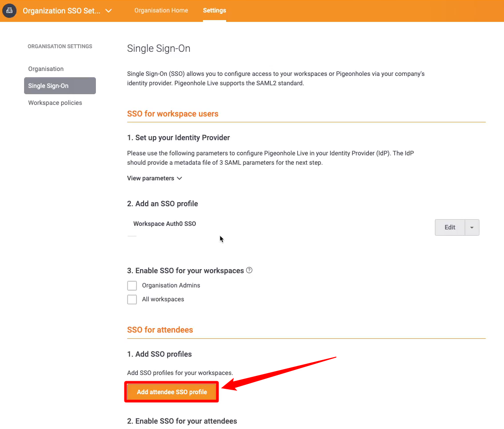
Task: Click Add attendee SSO profile button
Action: click(x=172, y=392)
